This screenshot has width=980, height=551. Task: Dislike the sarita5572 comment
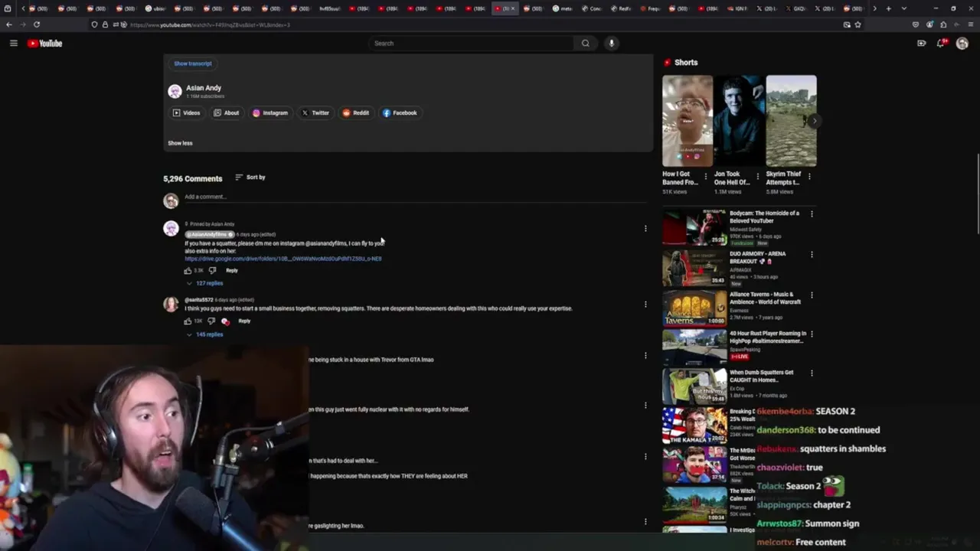click(x=211, y=321)
